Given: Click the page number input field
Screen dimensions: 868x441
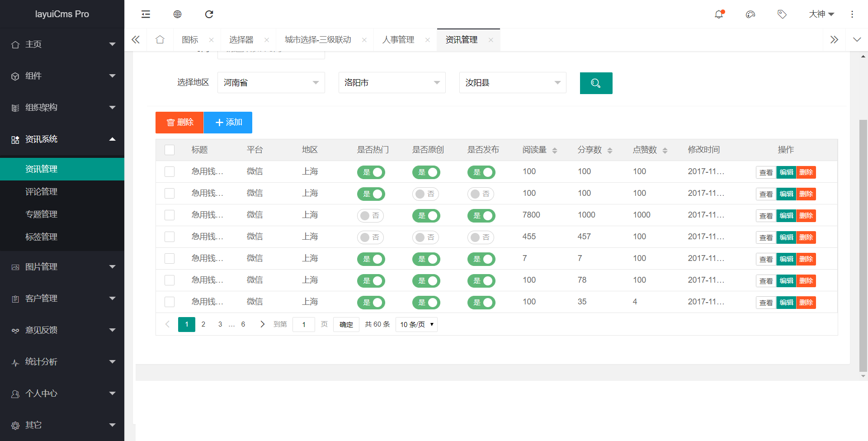Looking at the screenshot, I should click(303, 324).
